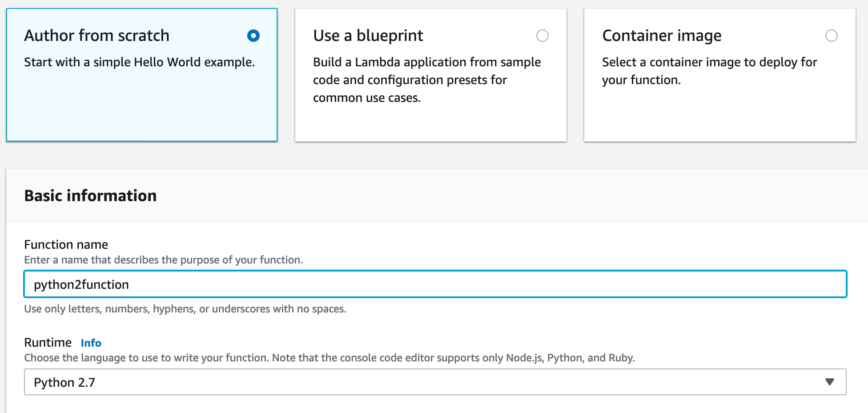Screen dimensions: 868x413
Task: Select the Author from scratch radio button
Action: [x=253, y=36]
